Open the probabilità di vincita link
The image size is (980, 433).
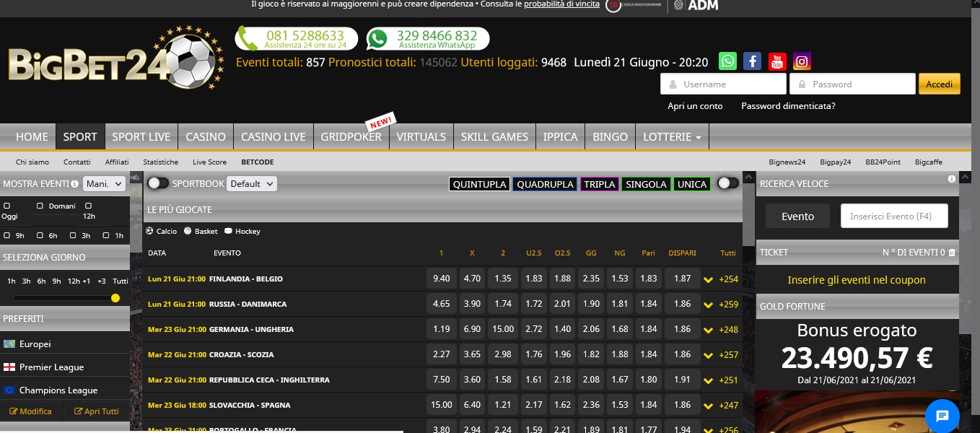tap(561, 4)
